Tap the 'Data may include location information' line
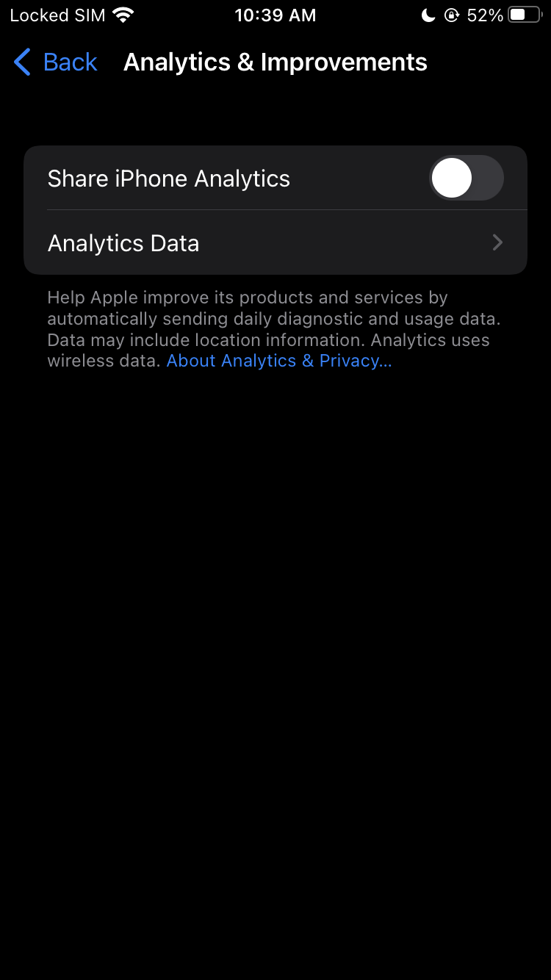The image size is (551, 980). [206, 340]
